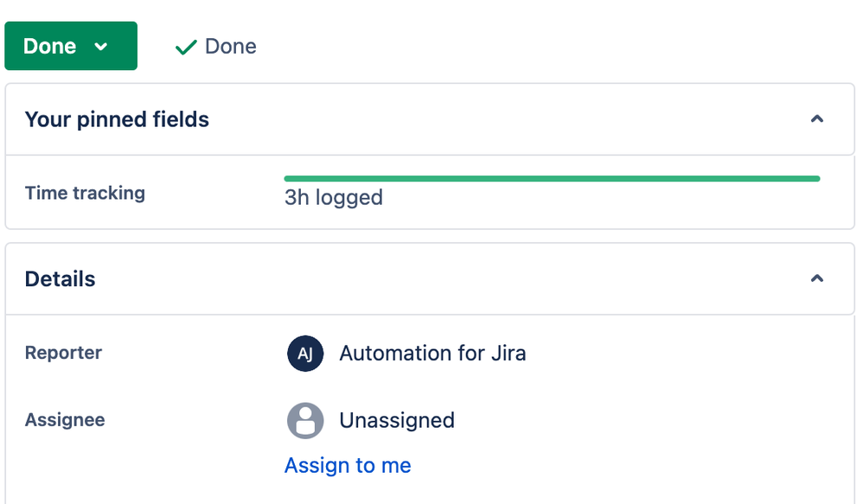
Task: Click the Assign to me link
Action: point(348,465)
